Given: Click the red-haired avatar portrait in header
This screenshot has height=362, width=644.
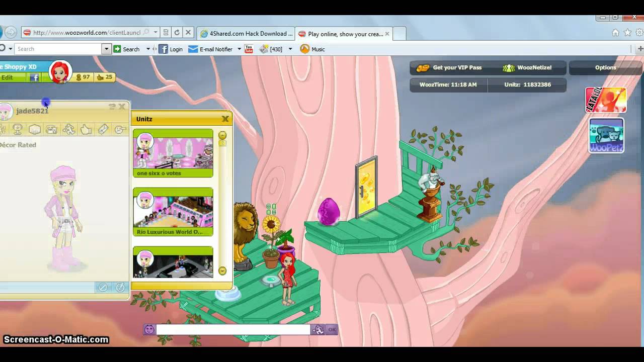Looking at the screenshot, I should (60, 72).
